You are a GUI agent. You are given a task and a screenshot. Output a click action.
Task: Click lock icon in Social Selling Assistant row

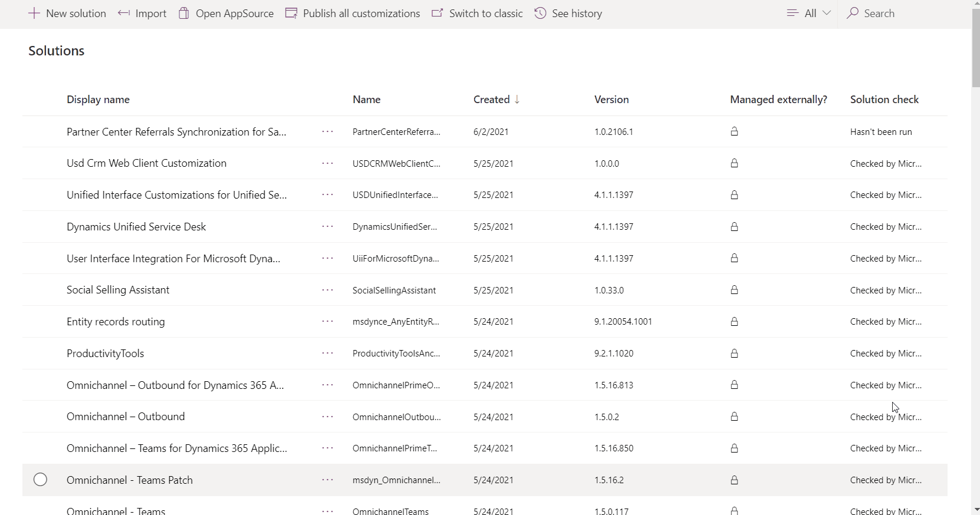[x=734, y=290]
